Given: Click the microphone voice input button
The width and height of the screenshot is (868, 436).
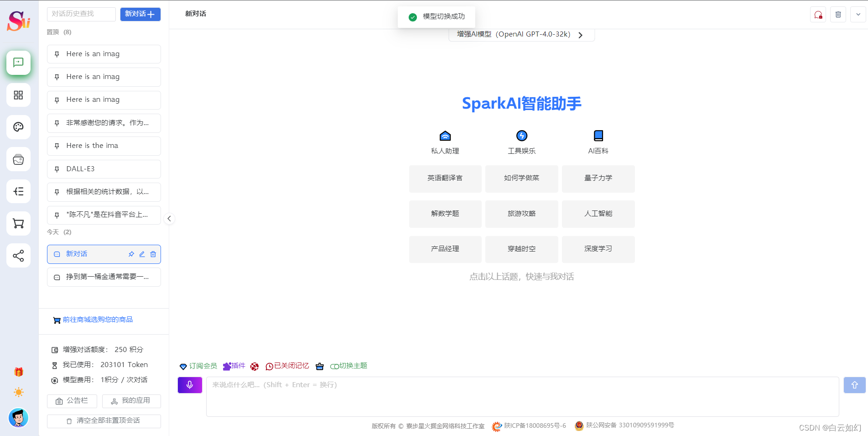Looking at the screenshot, I should tap(190, 385).
